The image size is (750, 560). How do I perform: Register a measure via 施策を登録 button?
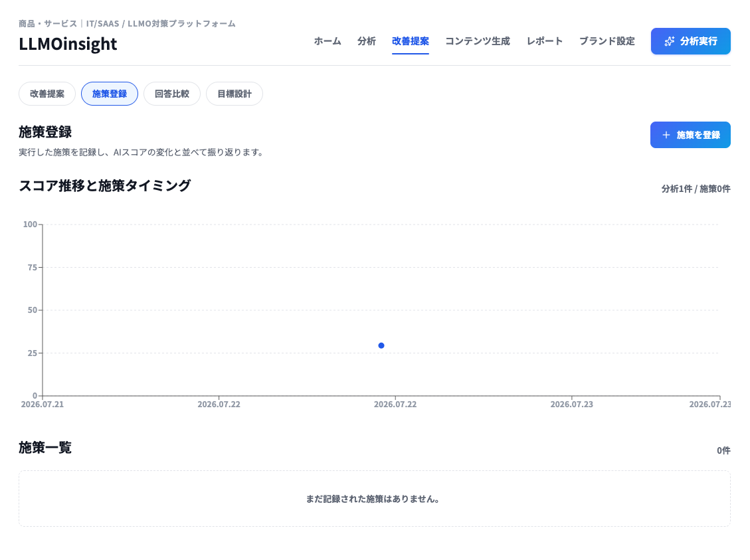coord(690,135)
